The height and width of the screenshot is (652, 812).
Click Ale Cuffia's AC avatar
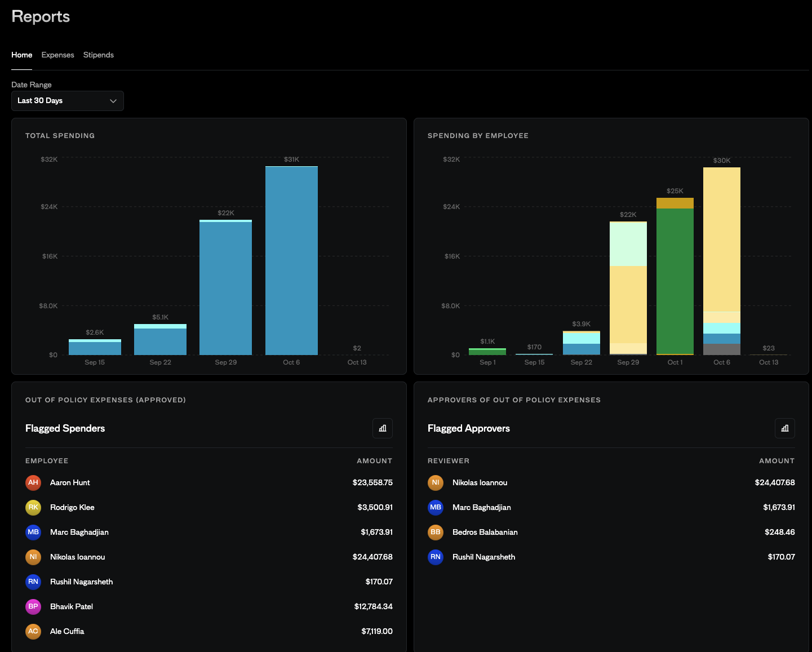tap(33, 631)
